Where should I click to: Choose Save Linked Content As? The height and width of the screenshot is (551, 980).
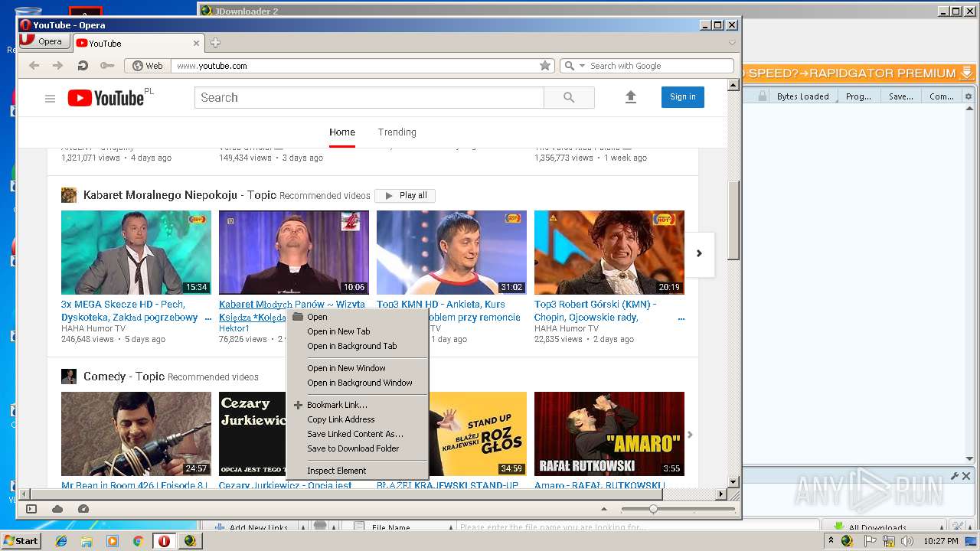tap(357, 434)
